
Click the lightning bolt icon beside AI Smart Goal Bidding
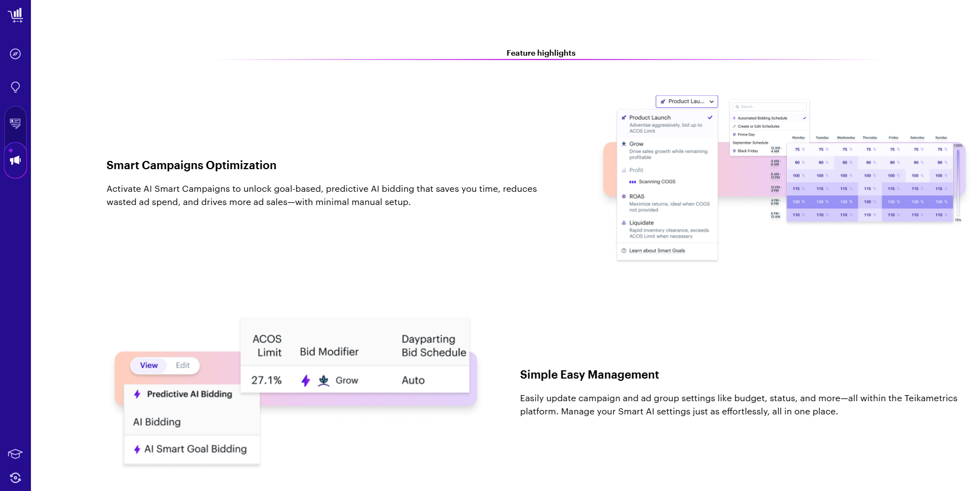pos(137,450)
